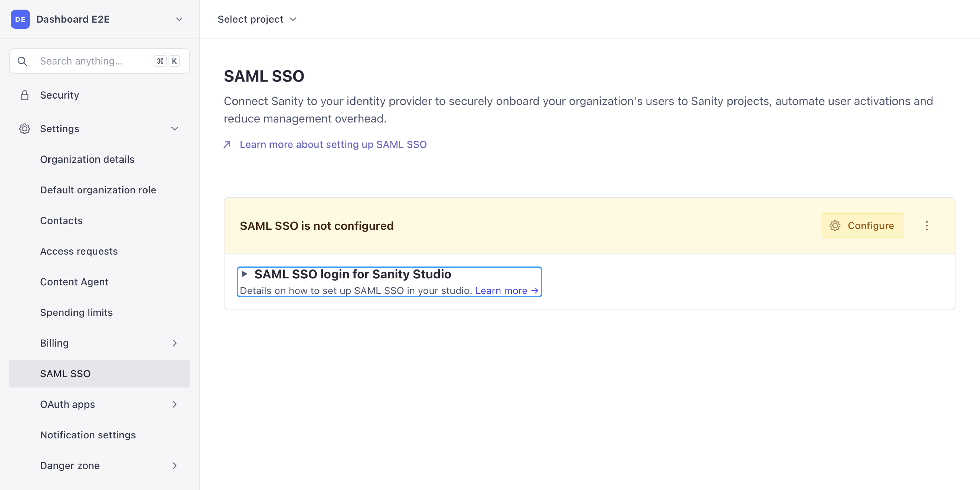Open Notification settings

[x=100, y=435]
